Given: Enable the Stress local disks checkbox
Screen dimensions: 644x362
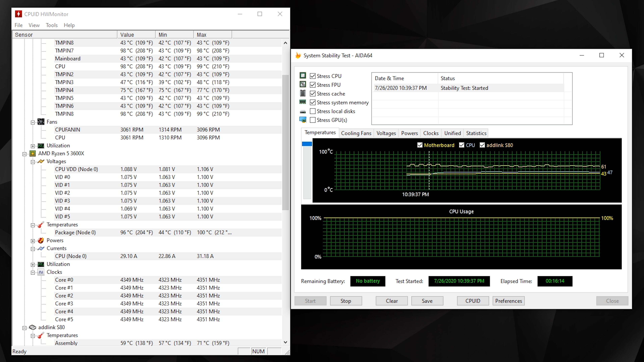Looking at the screenshot, I should (313, 111).
